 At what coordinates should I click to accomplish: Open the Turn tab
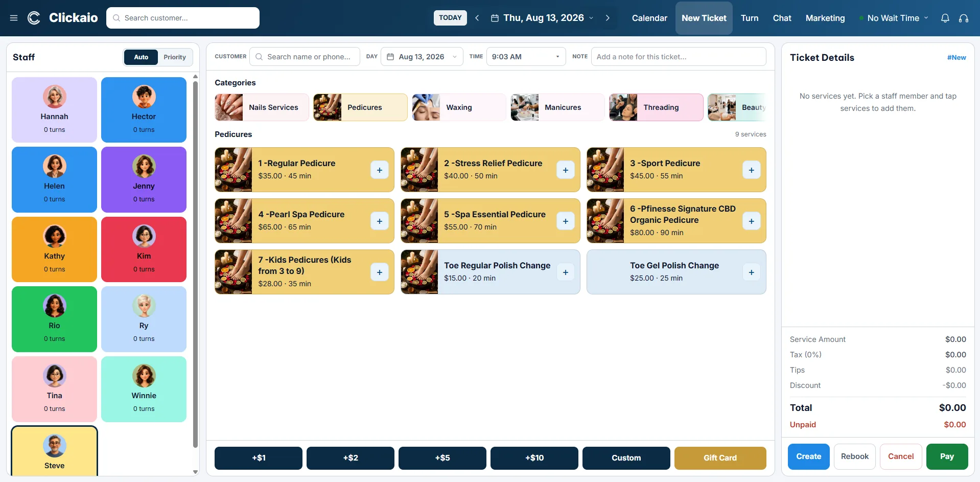pos(750,18)
